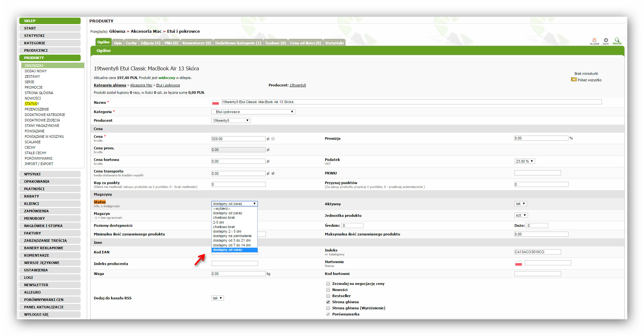This screenshot has width=644, height=336.
Task: Open the Podatek VAT dropdown
Action: click(x=524, y=161)
